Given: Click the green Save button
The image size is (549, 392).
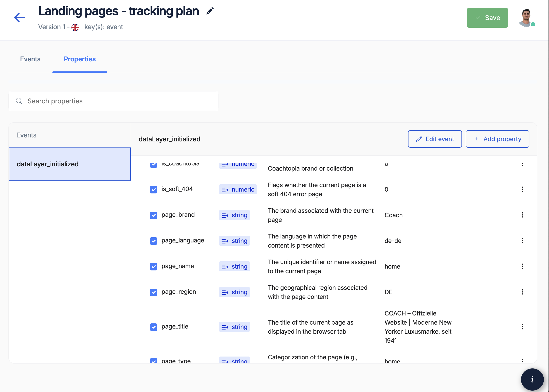Looking at the screenshot, I should (x=487, y=18).
